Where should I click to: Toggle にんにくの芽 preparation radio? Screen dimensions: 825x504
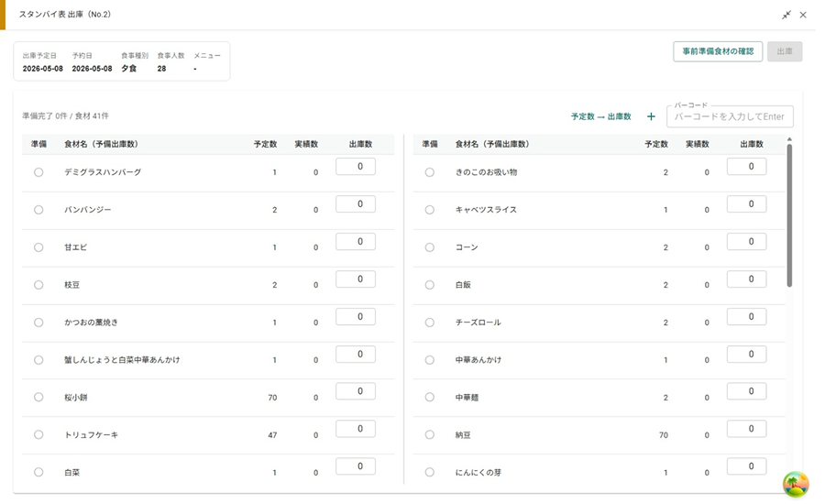[x=429, y=473]
